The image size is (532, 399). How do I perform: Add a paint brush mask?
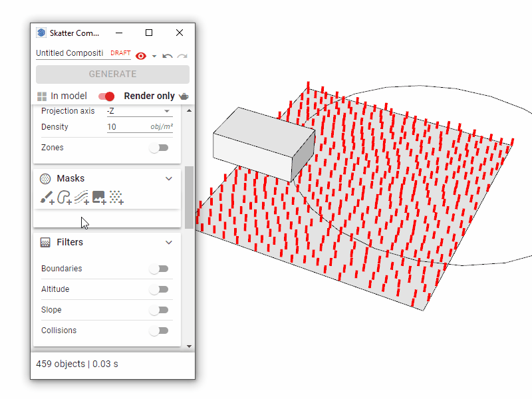[47, 198]
